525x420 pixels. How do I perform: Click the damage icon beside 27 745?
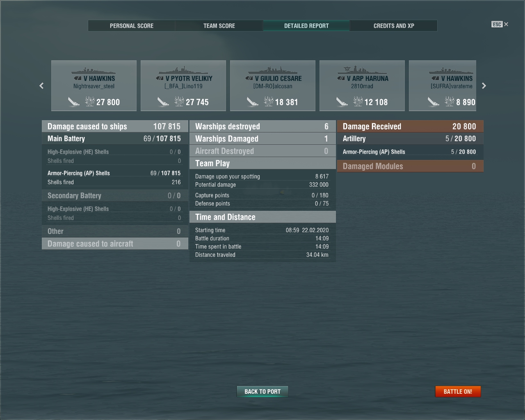pos(179,101)
